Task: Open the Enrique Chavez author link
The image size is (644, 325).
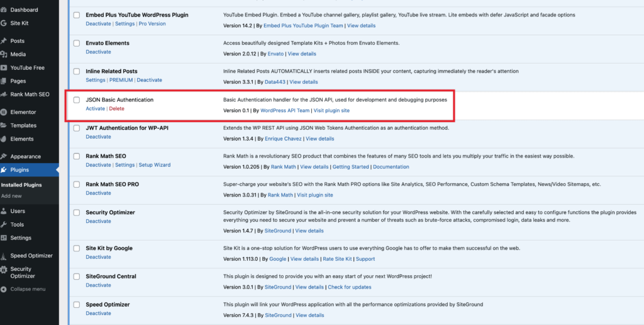Action: tap(284, 139)
